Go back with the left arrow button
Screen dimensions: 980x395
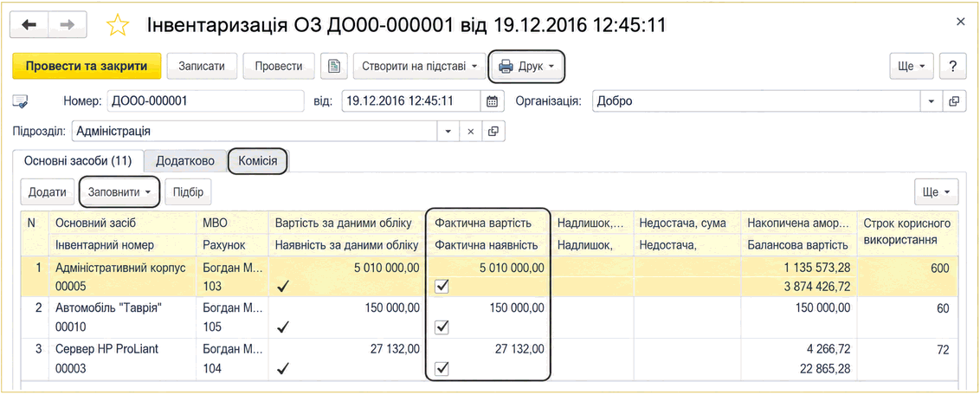(30, 24)
